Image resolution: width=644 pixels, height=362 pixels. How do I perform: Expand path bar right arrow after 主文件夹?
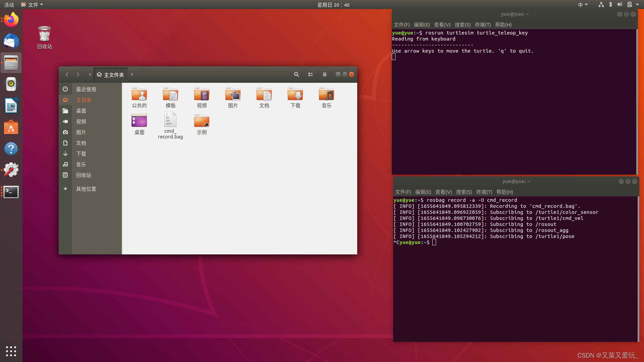coord(132,74)
